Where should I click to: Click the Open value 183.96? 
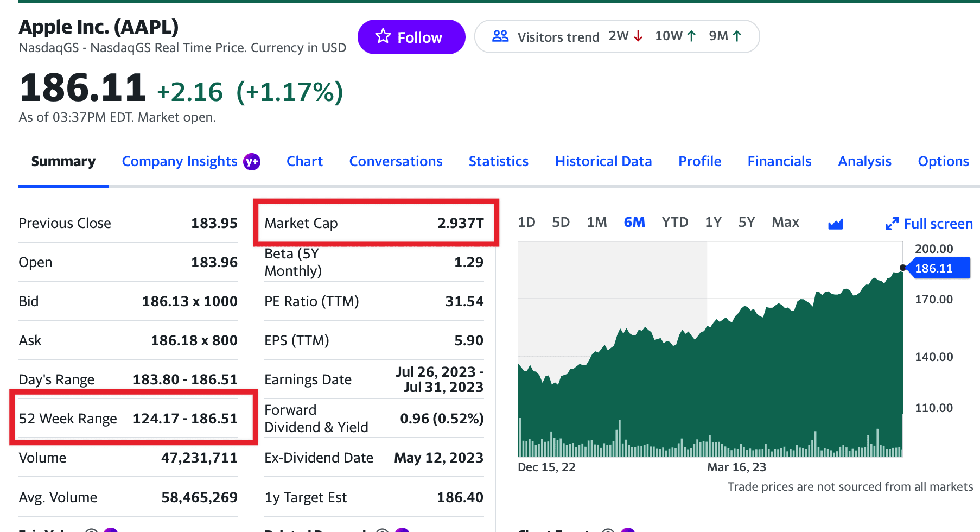[214, 262]
